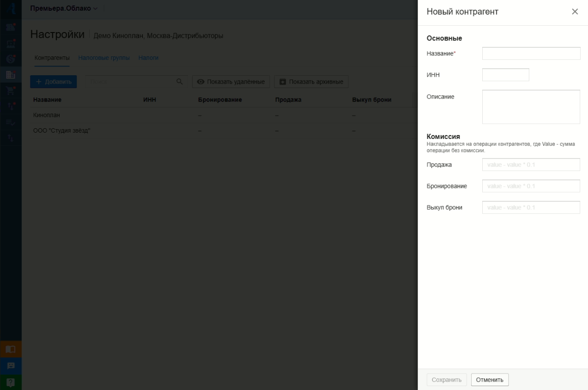This screenshot has width=588, height=390.
Task: Select the Описание text area
Action: [x=531, y=107]
